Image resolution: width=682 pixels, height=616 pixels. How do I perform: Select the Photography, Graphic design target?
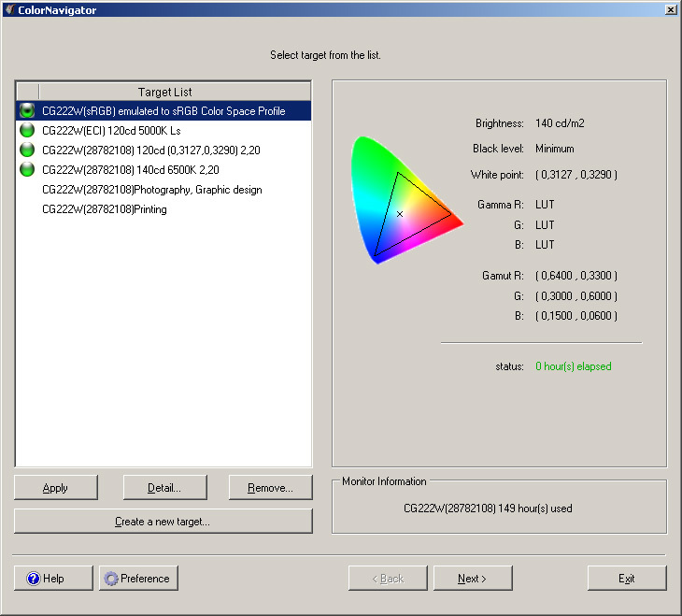[163, 190]
